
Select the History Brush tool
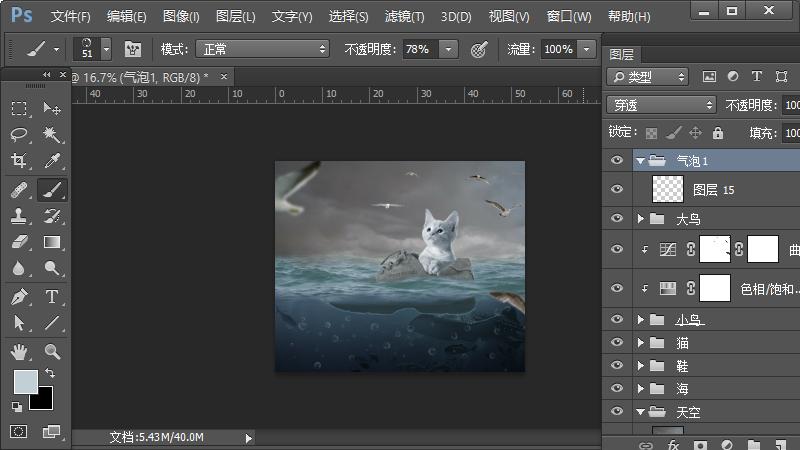pos(52,216)
